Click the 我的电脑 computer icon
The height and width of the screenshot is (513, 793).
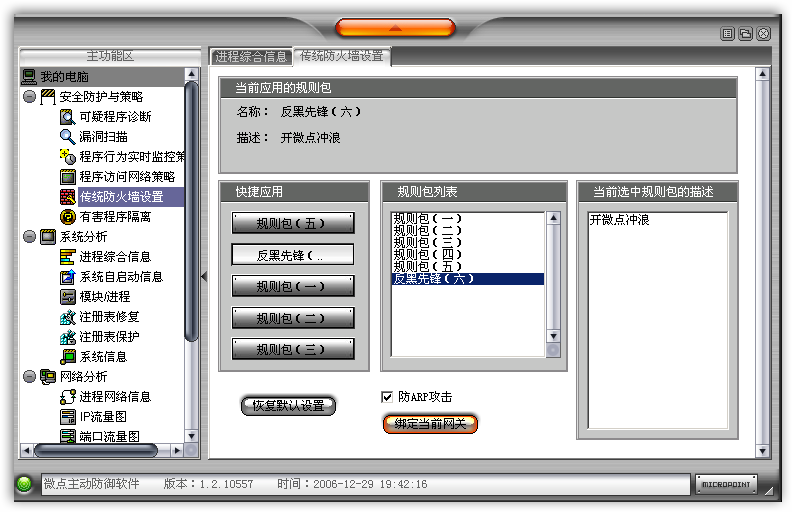pos(29,76)
